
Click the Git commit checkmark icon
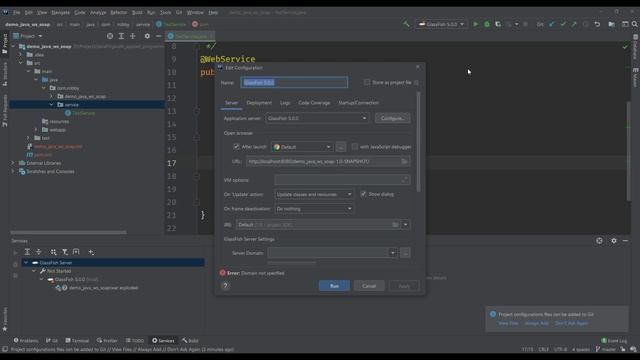563,24
